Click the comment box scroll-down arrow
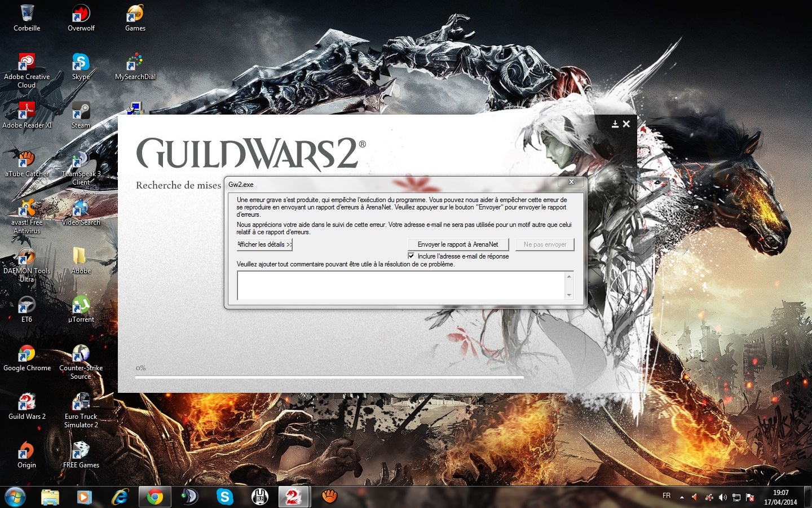This screenshot has height=508, width=812. tap(569, 295)
